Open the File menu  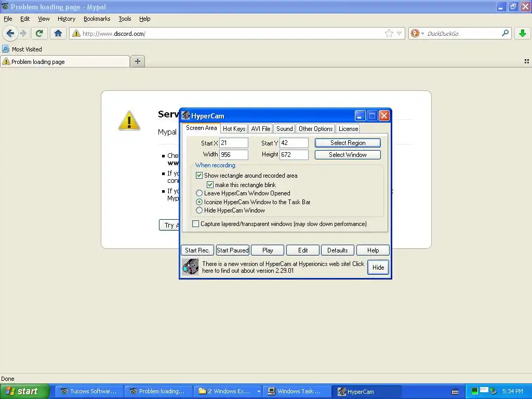(8, 19)
